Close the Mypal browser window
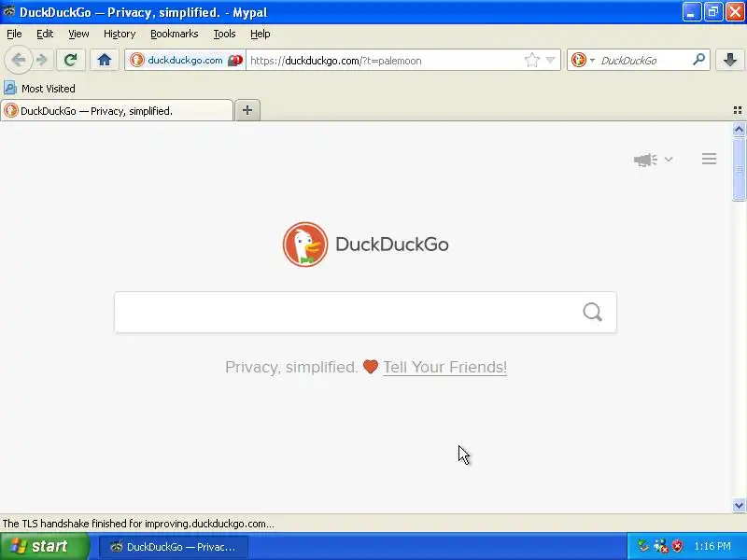This screenshot has height=560, width=747. pos(735,12)
